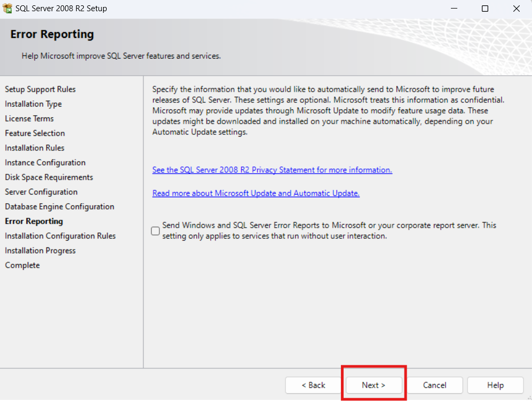This screenshot has width=532, height=401.
Task: Open the License Terms step
Action: (x=29, y=118)
